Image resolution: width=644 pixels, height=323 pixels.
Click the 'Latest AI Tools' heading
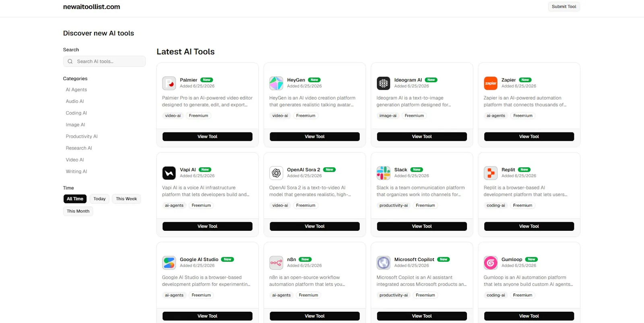(186, 52)
